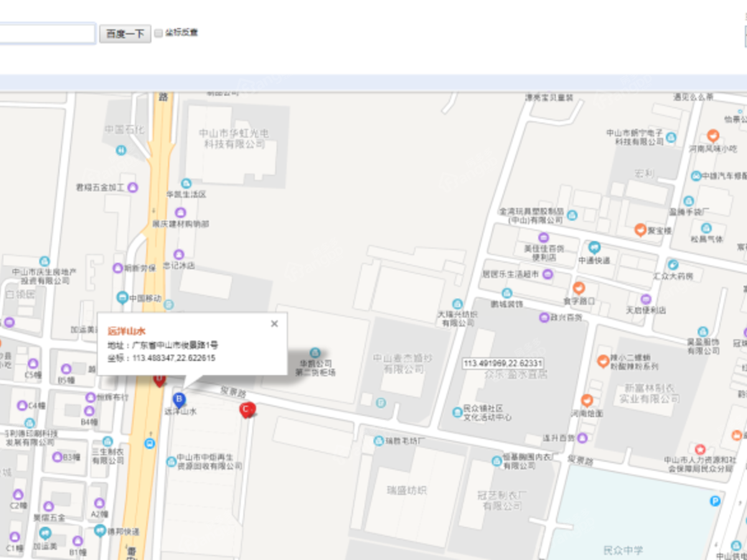Viewport: 747px width, 560px height.
Task: Select the 朝新劳保 shop icon
Action: coord(118,269)
